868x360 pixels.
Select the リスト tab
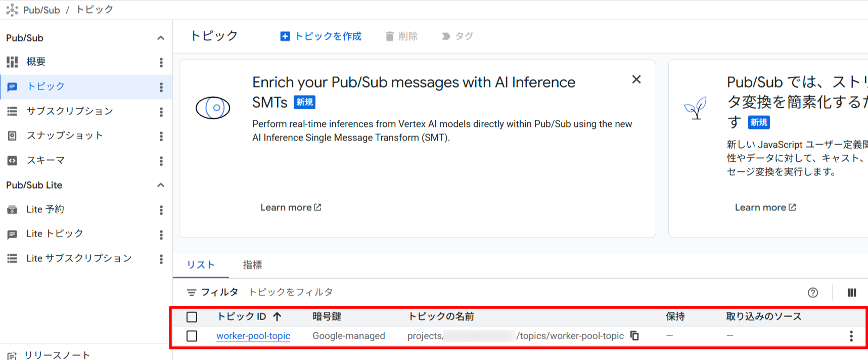coord(201,265)
